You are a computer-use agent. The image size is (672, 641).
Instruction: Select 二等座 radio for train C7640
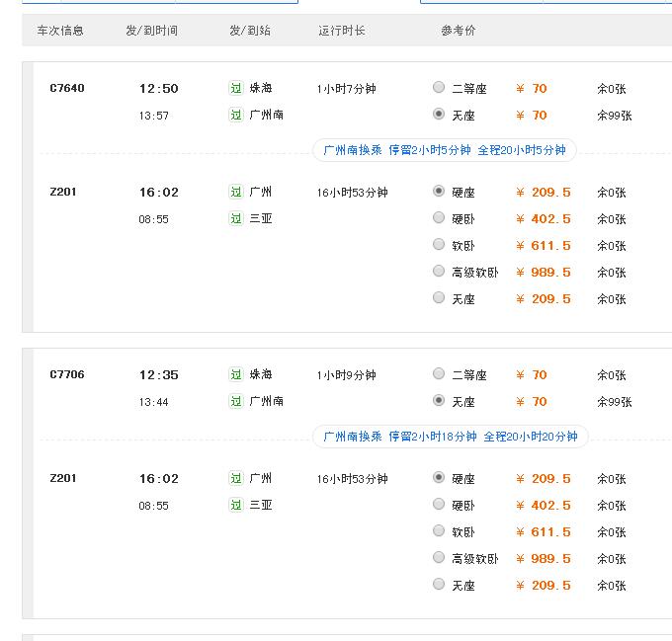click(439, 87)
